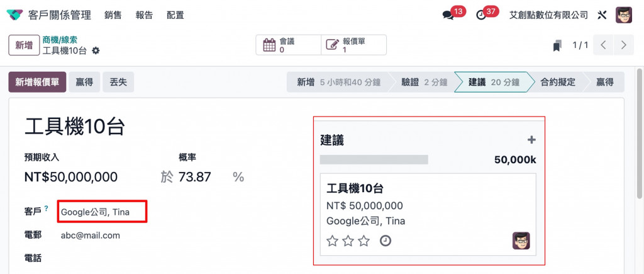Open the activities clock icon
This screenshot has height=274, width=644.
pyautogui.click(x=482, y=14)
